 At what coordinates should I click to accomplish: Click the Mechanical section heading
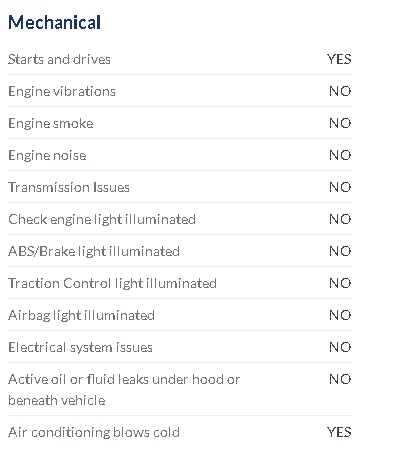point(54,23)
